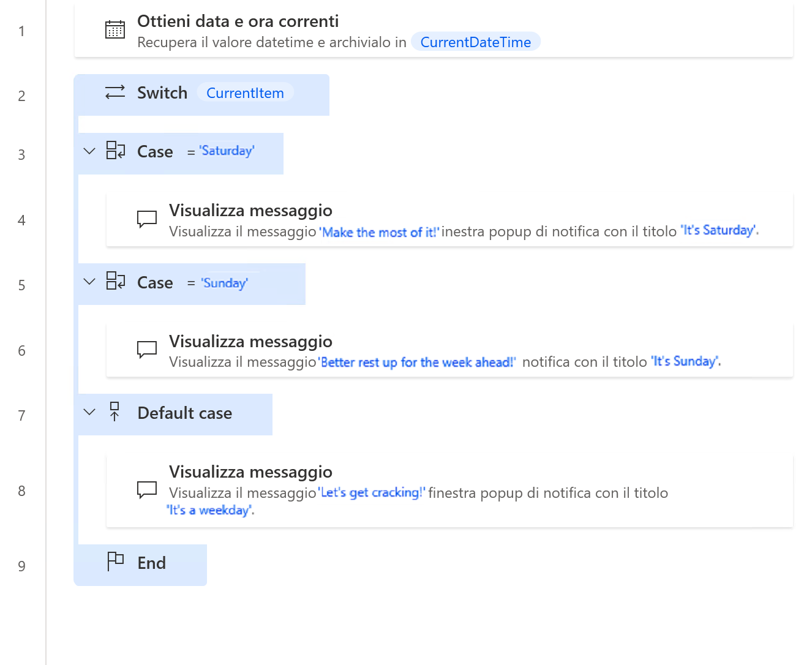The height and width of the screenshot is (665, 812).
Task: Click the message bubble icon on step 4
Action: click(147, 219)
